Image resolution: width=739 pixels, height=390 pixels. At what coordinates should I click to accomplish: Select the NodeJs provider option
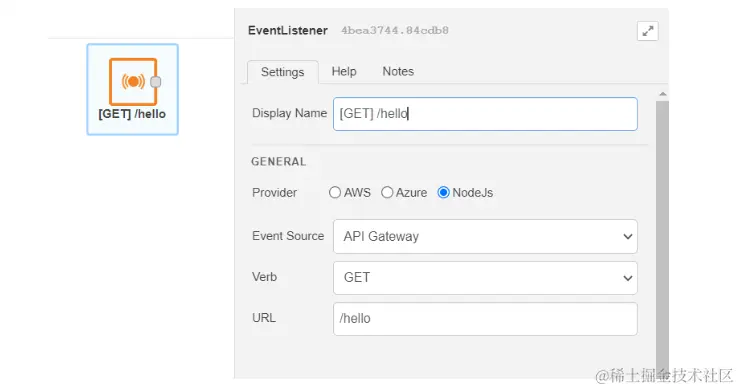pos(443,192)
